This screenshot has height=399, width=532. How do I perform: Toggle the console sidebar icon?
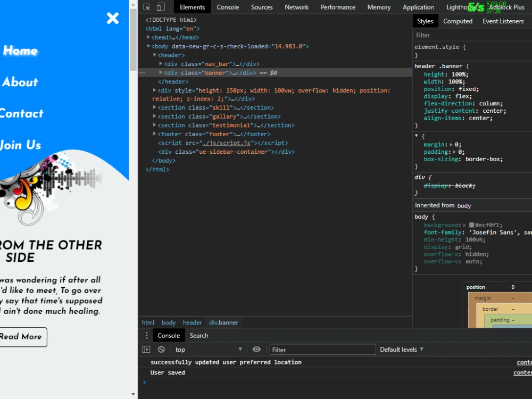[146, 349]
